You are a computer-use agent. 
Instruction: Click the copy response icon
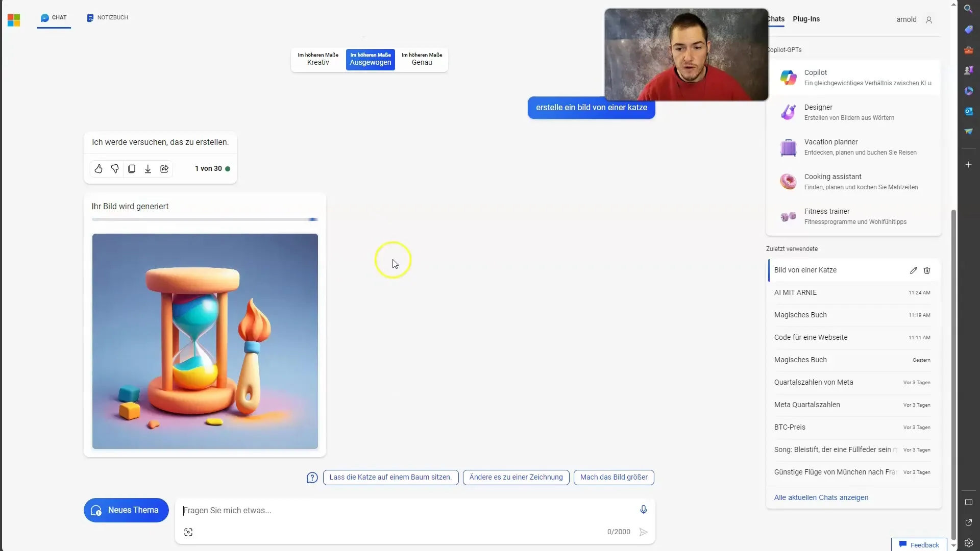pyautogui.click(x=131, y=168)
